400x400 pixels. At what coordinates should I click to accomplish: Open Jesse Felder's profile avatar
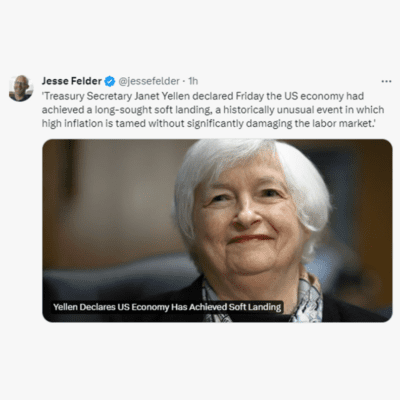coord(21,88)
